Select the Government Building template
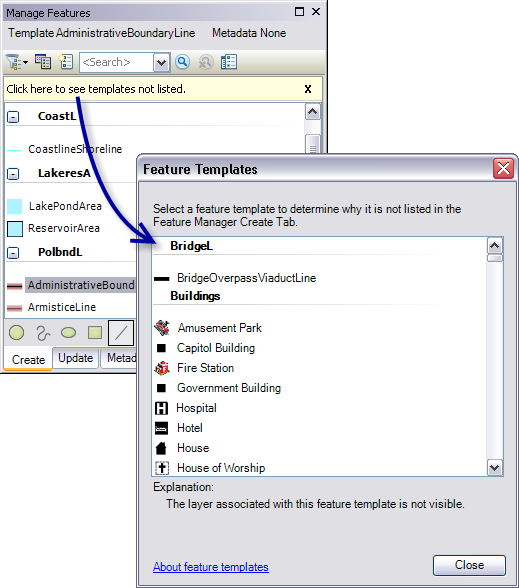 (229, 388)
